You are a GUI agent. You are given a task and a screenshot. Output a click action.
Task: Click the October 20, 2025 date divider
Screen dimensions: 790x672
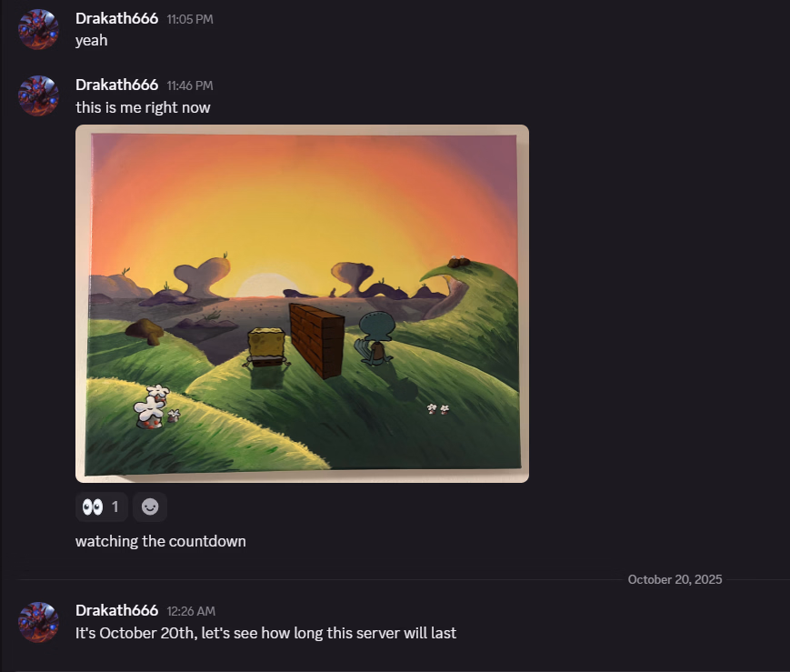click(x=675, y=579)
